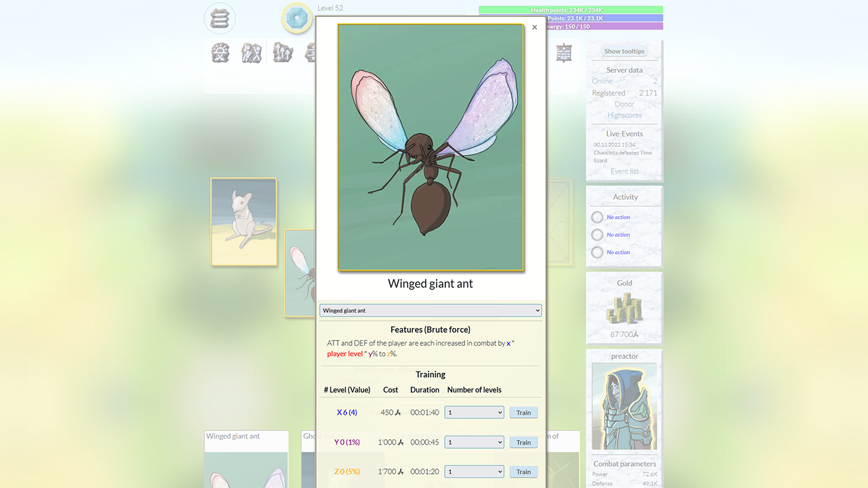
Task: Open the scroll banner stone icon
Action: (564, 53)
